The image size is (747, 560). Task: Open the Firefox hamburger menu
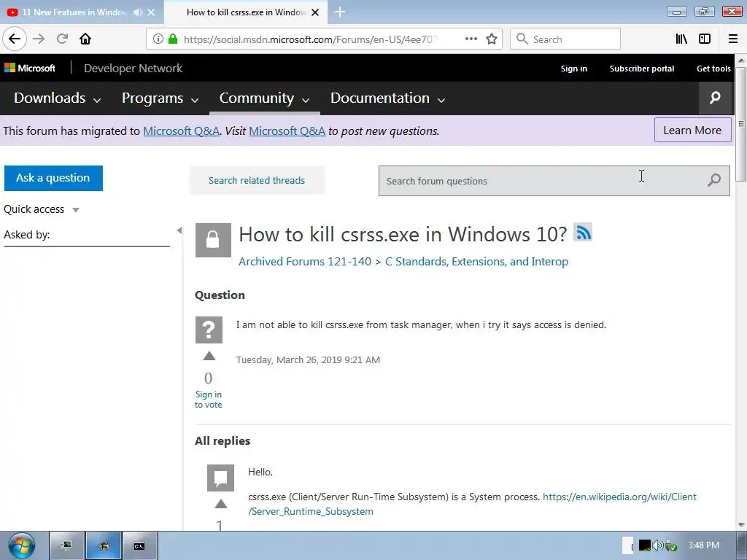(733, 39)
